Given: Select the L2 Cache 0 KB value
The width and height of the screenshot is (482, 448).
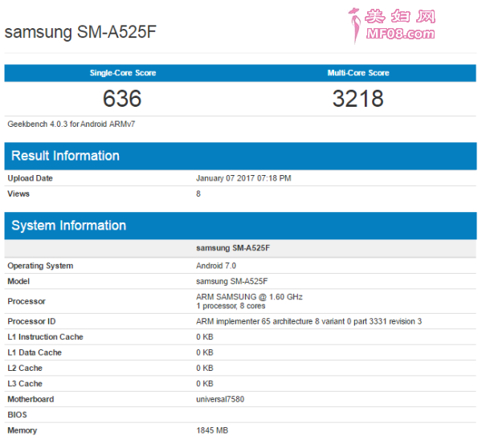Looking at the screenshot, I should pos(205,368).
